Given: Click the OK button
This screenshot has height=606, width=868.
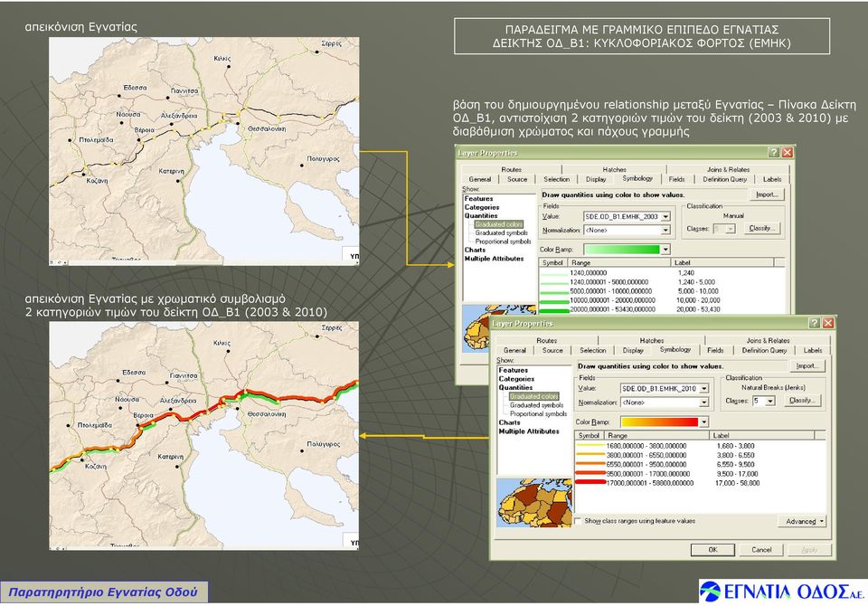Looking at the screenshot, I should [x=713, y=550].
